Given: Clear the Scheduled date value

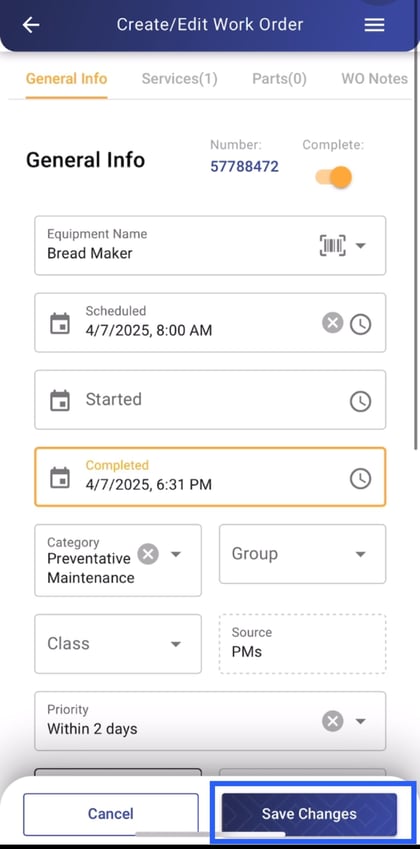Looking at the screenshot, I should 333,324.
